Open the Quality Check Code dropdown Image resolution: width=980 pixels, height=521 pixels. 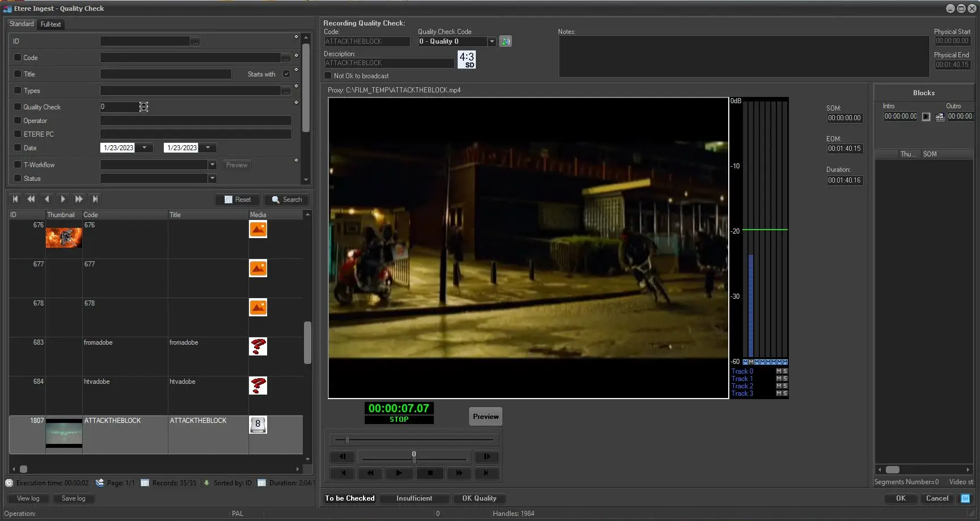[492, 41]
